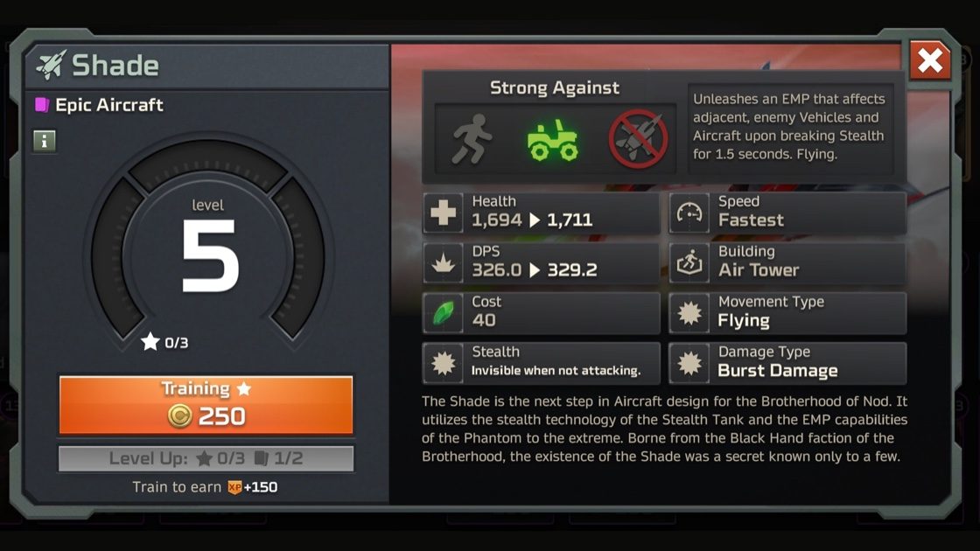
Task: Click the EMP ability description box
Action: 790,128
